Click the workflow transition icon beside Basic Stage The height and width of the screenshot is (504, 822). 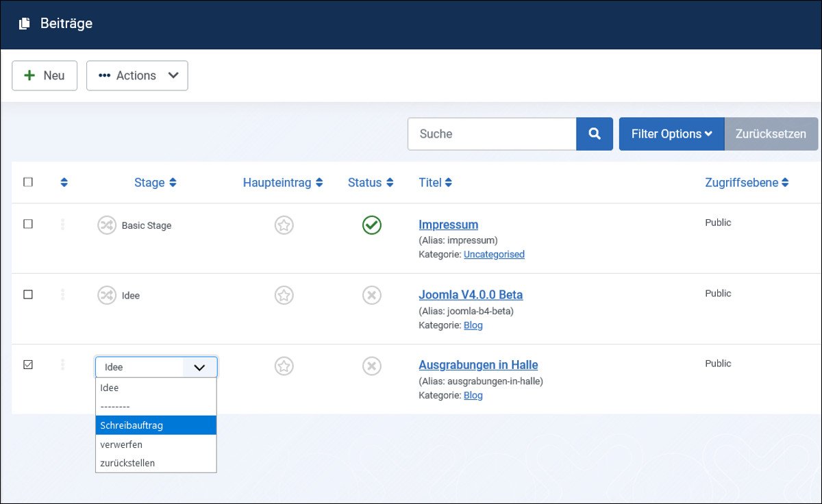(x=107, y=225)
